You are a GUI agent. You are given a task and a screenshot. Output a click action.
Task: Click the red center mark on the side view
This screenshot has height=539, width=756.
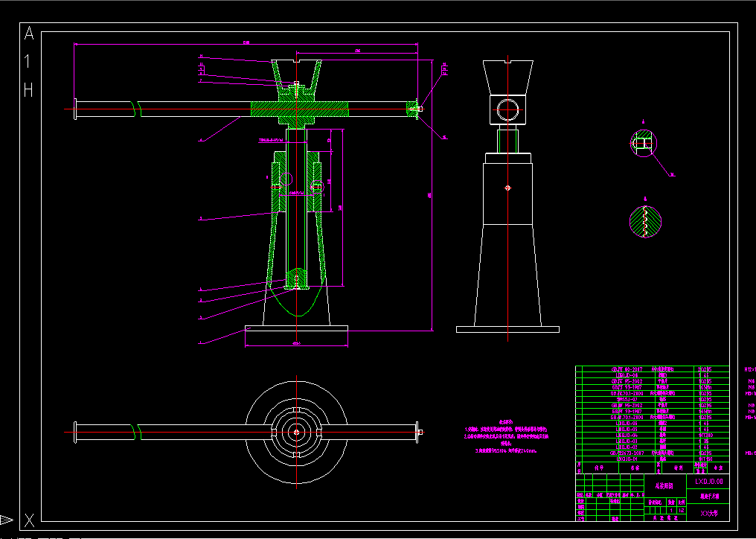[507, 188]
